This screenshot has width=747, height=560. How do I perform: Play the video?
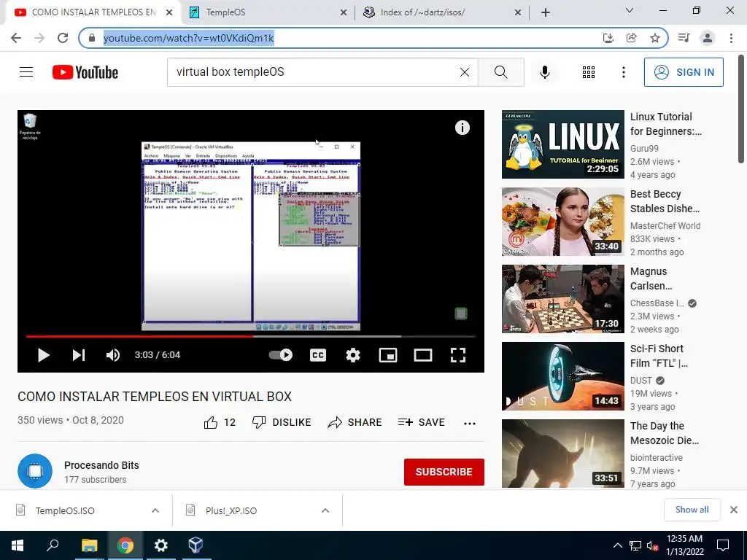(x=43, y=355)
